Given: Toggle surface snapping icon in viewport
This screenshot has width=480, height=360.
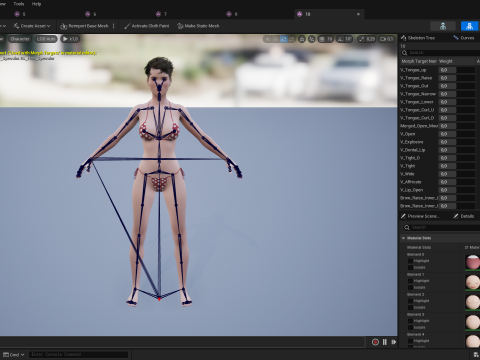Looking at the screenshot, I should (x=312, y=39).
